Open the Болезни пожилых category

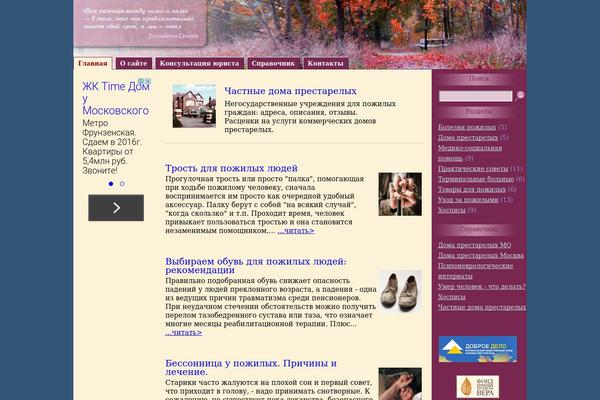click(x=467, y=127)
